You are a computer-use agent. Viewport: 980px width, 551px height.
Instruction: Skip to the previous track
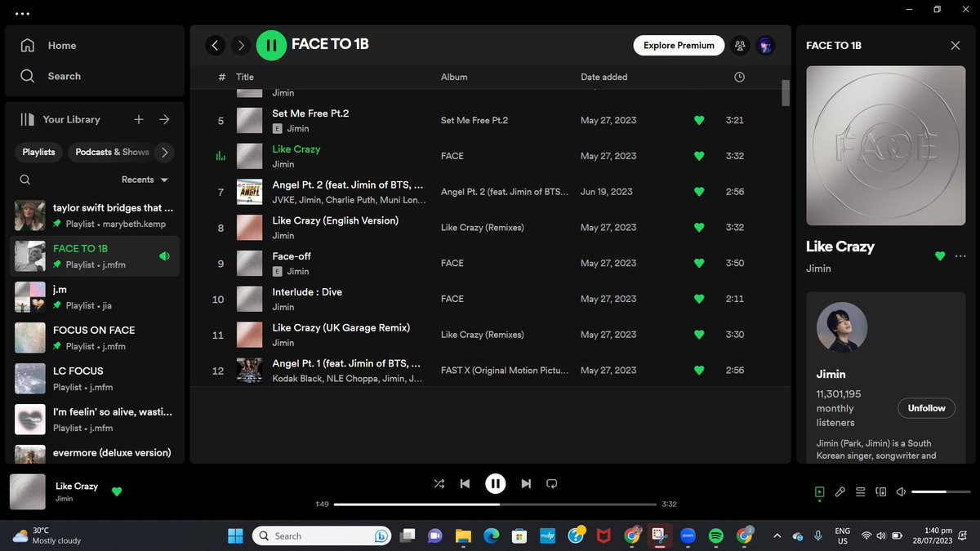[465, 483]
